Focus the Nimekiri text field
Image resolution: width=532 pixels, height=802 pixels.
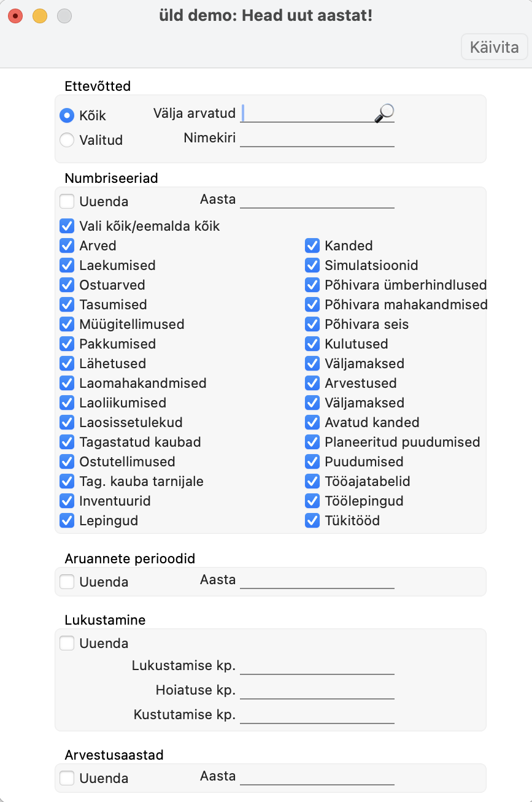click(x=317, y=139)
